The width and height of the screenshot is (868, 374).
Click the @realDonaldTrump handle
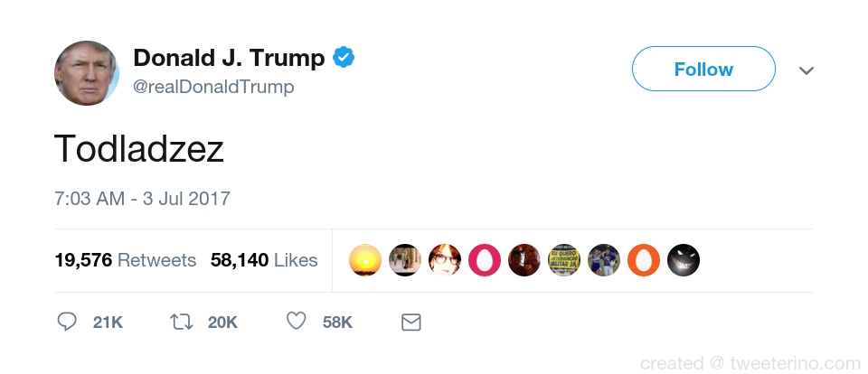pos(213,88)
